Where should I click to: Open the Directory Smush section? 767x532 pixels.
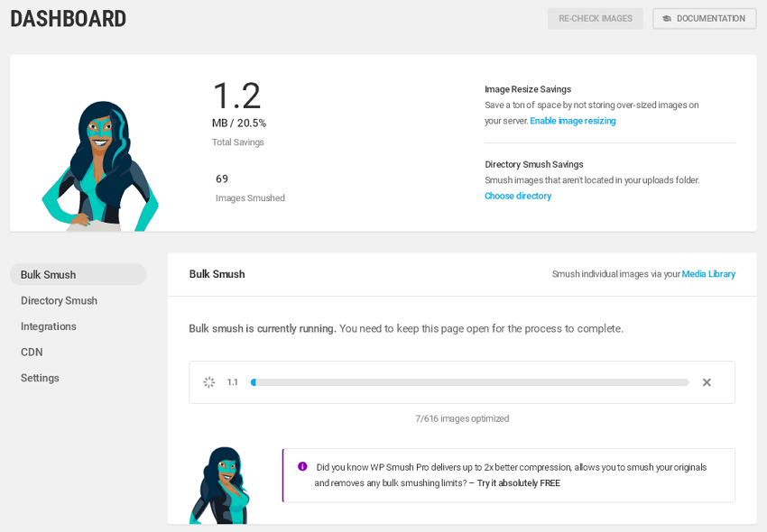click(59, 301)
